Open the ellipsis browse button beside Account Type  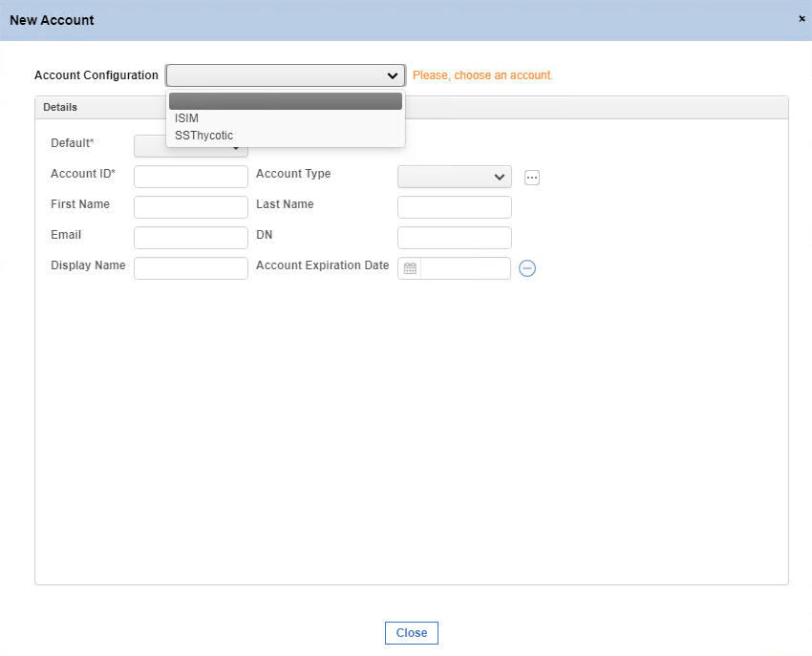[532, 178]
